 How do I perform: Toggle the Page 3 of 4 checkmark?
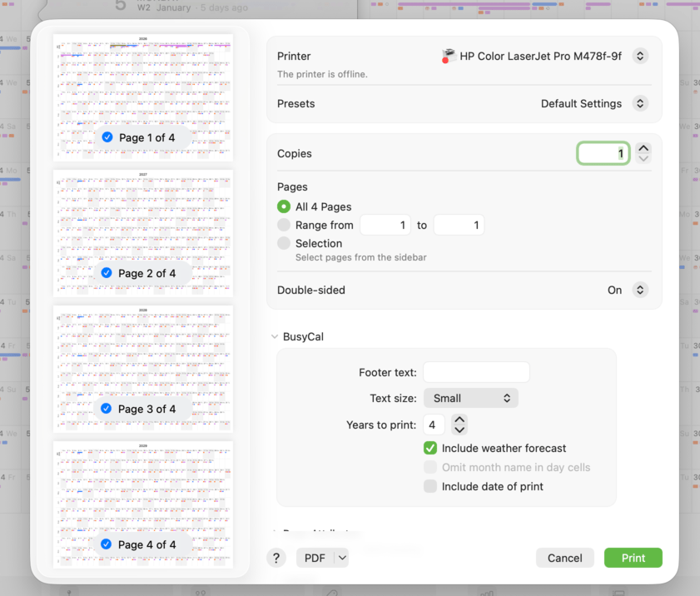tap(107, 409)
